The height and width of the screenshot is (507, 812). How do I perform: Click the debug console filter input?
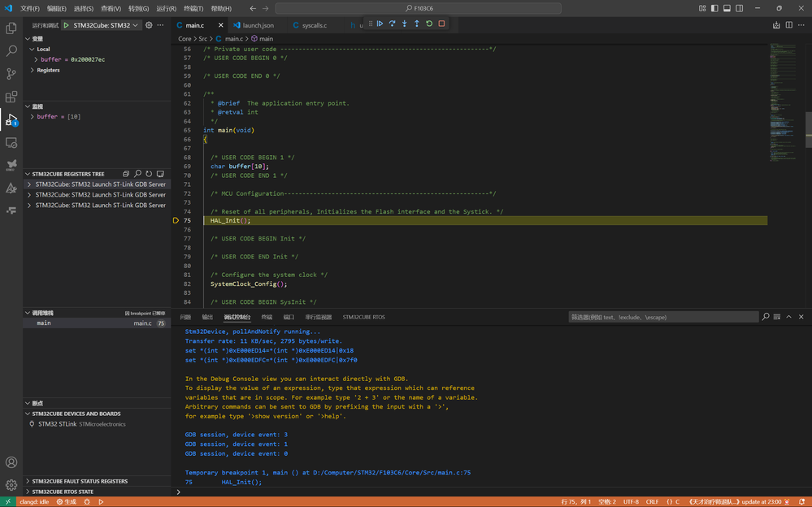(x=662, y=317)
